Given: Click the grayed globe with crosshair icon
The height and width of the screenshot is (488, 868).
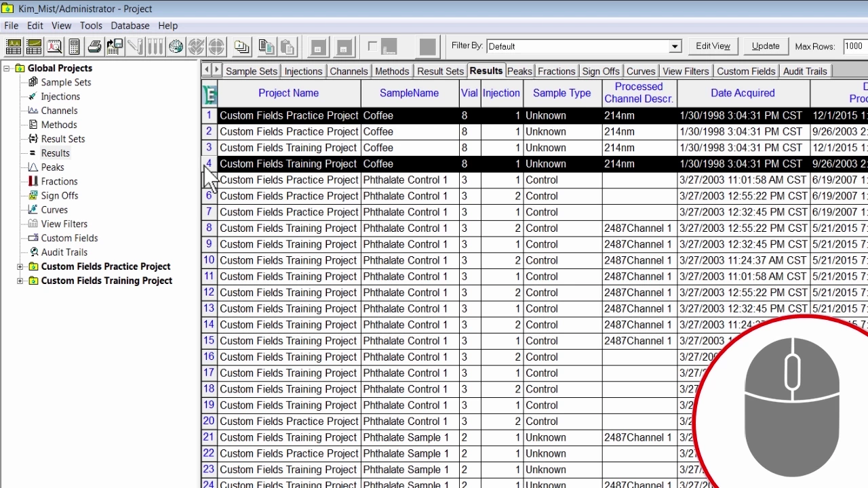Looking at the screenshot, I should coord(216,47).
